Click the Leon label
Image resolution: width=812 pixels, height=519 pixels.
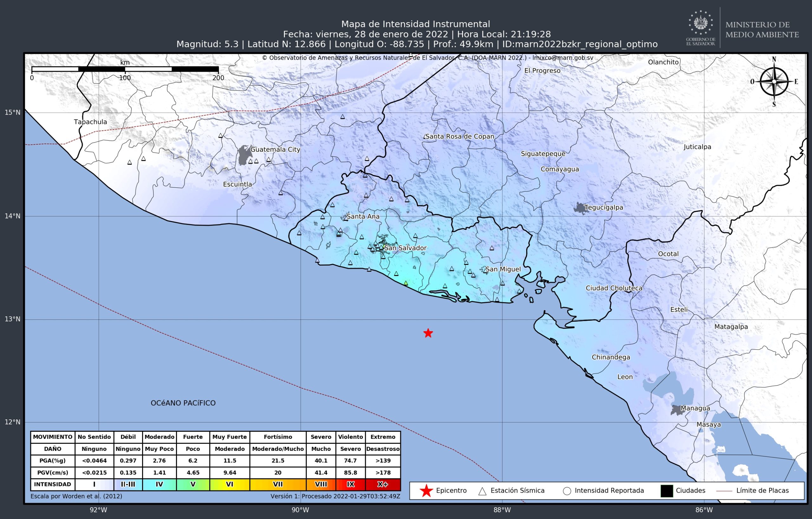click(x=625, y=377)
